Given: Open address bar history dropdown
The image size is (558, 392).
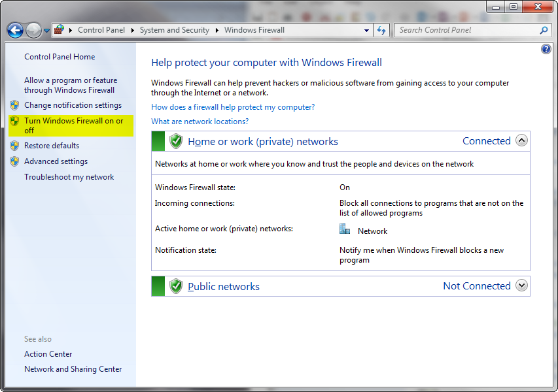Looking at the screenshot, I should [366, 31].
